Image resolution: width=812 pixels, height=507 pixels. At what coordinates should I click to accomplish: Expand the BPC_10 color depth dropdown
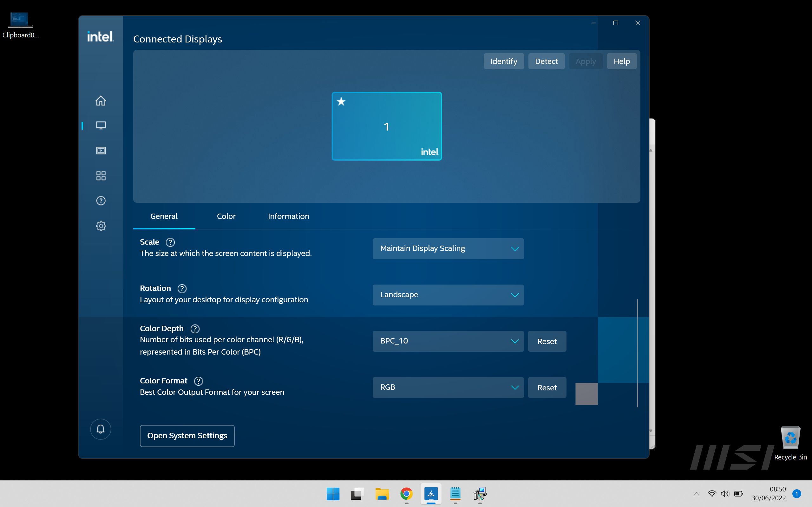coord(448,341)
